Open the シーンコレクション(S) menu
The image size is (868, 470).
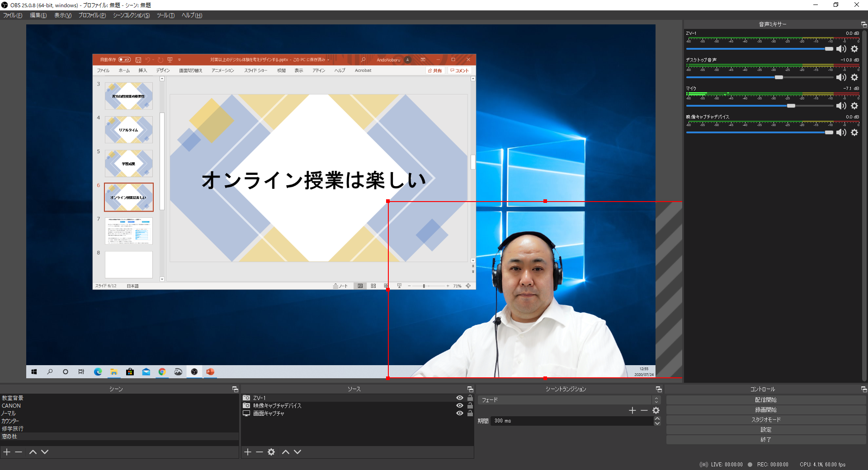tap(131, 15)
